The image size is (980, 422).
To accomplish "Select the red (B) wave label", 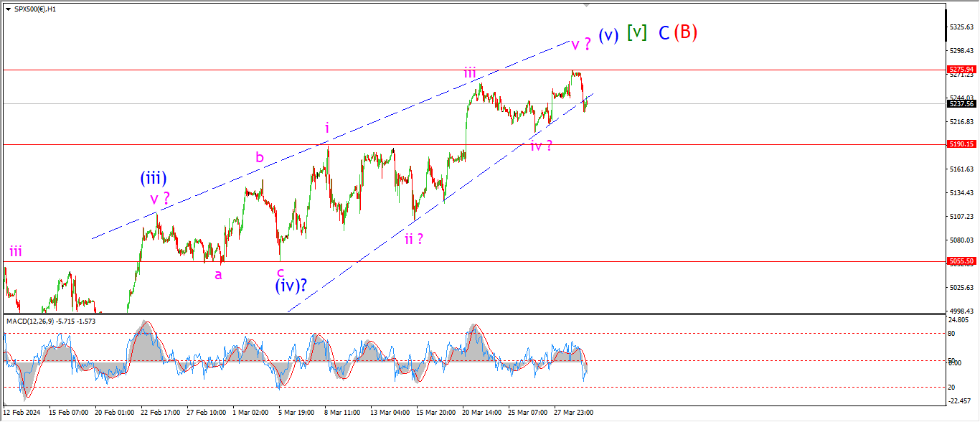I will [x=685, y=32].
